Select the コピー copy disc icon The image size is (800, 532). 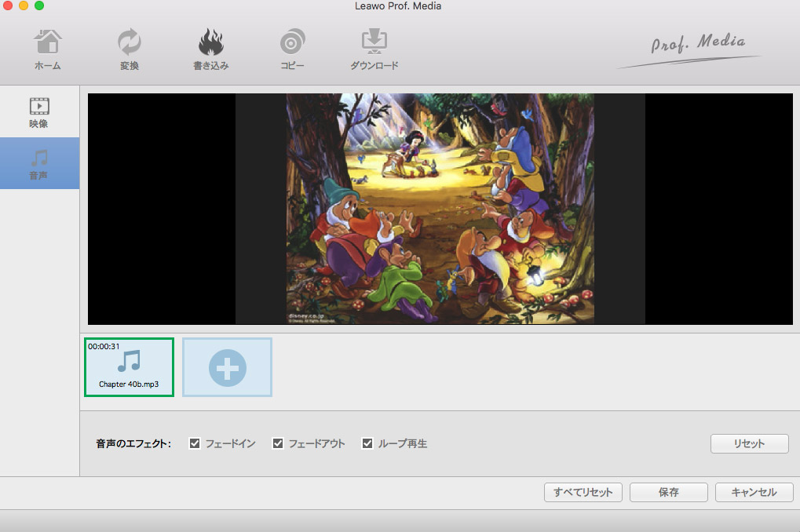click(292, 49)
